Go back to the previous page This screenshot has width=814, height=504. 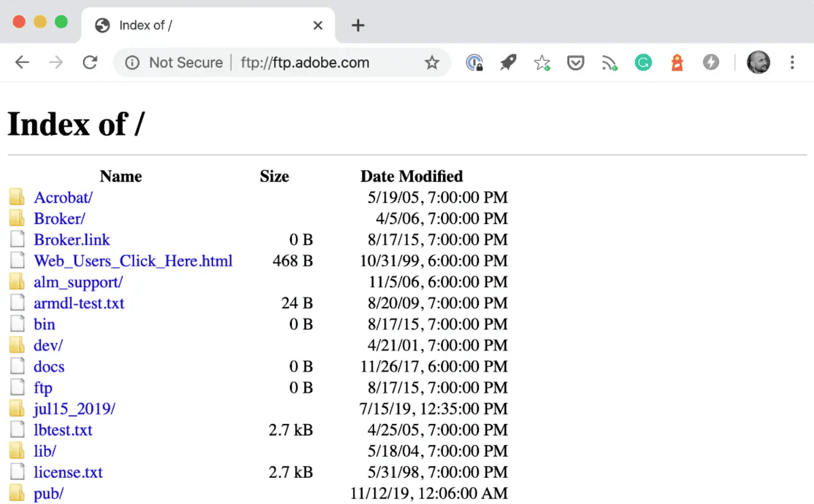tap(22, 62)
